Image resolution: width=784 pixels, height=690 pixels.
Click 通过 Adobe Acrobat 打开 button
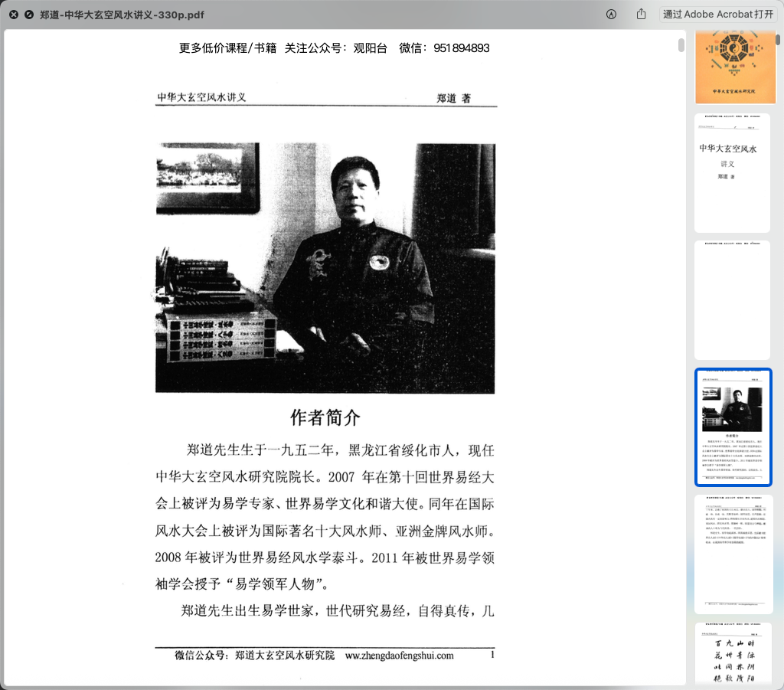pyautogui.click(x=718, y=15)
